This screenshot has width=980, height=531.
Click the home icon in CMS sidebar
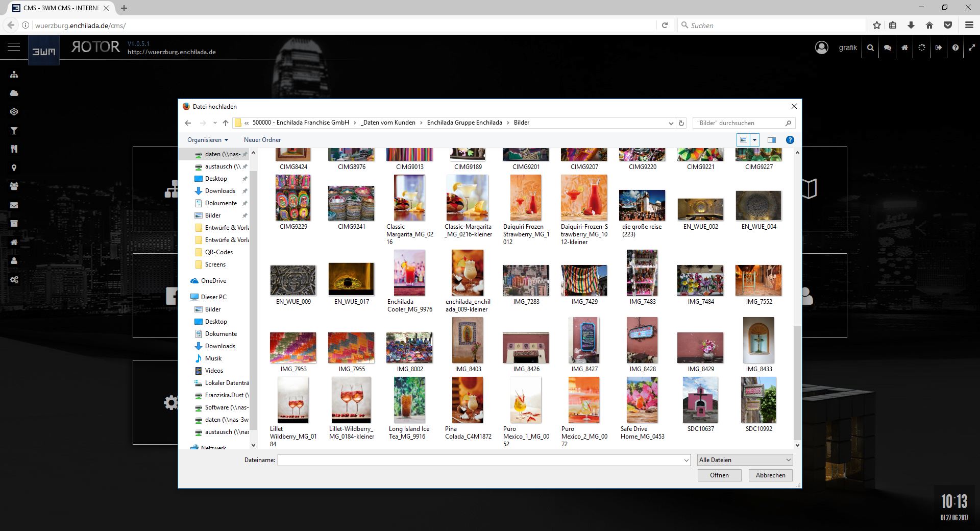14,243
